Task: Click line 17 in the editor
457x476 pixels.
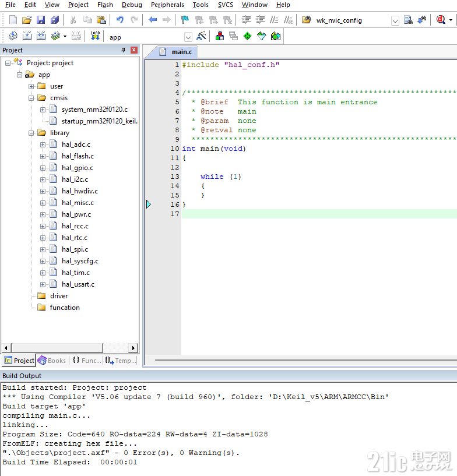Action: click(319, 214)
